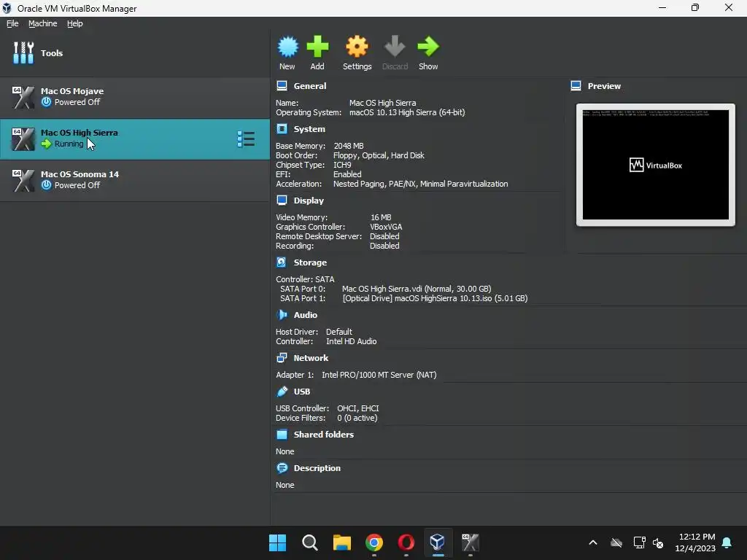This screenshot has width=747, height=560.
Task: Click the Audio section heading
Action: pyautogui.click(x=306, y=315)
